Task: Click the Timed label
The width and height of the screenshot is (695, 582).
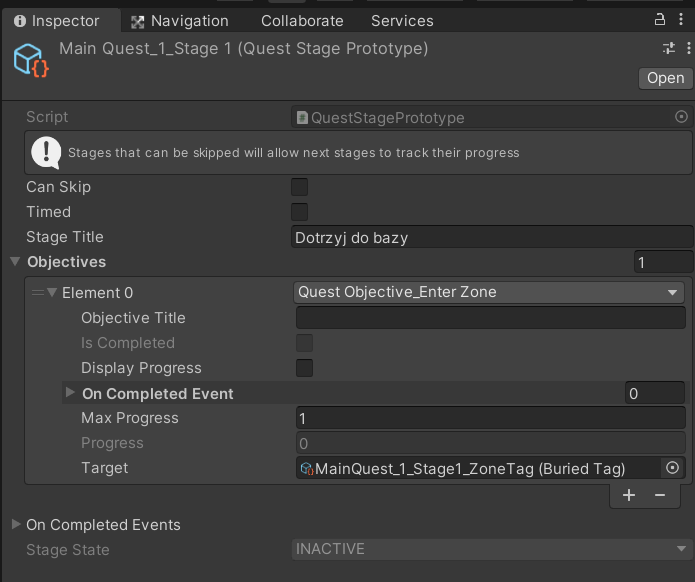Action: pyautogui.click(x=49, y=212)
